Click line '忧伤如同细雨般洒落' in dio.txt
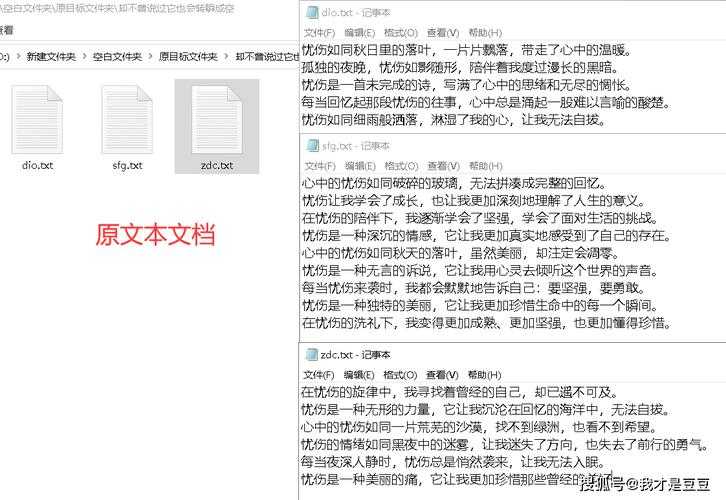Screen dimensions: 726x500 [454, 120]
